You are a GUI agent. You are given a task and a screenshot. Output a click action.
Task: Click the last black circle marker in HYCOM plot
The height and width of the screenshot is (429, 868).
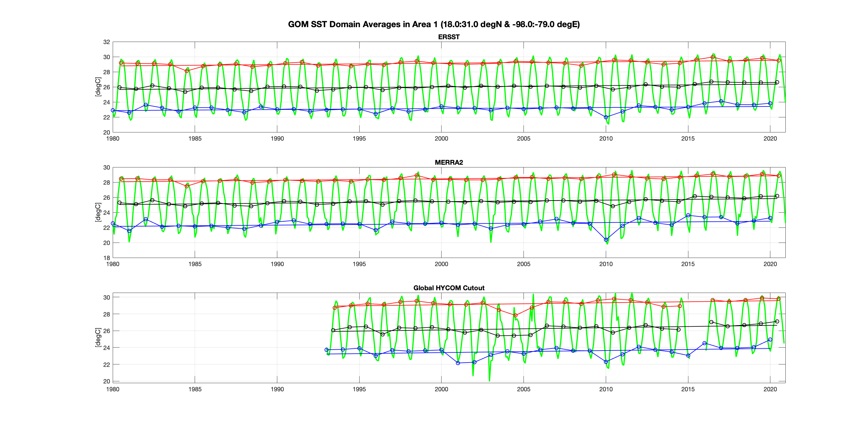[x=777, y=321]
